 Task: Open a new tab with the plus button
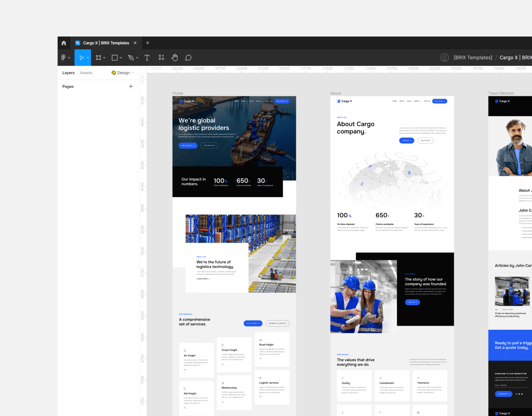click(148, 42)
